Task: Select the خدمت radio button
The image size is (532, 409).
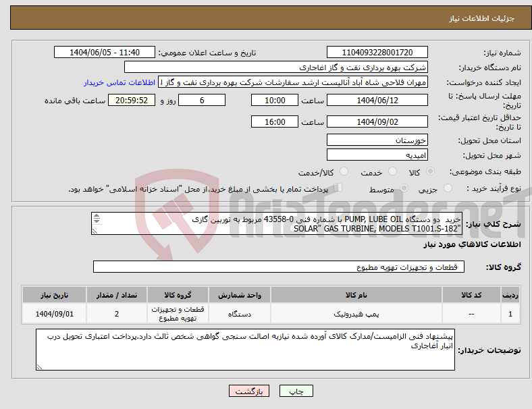Action: click(392, 171)
